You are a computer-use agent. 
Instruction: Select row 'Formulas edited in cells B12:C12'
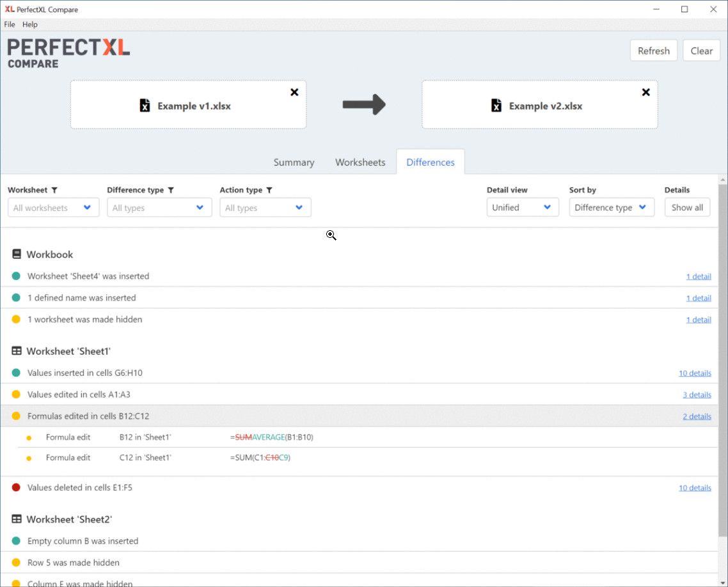pos(360,416)
